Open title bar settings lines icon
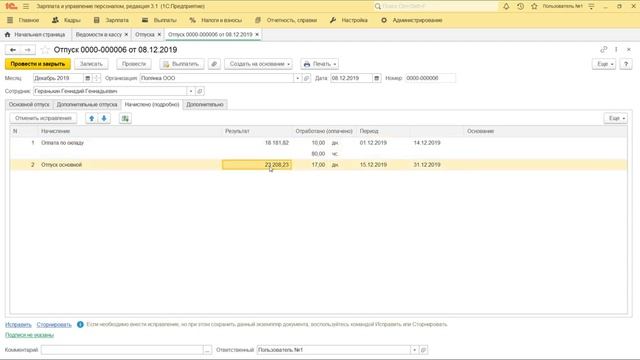The width and height of the screenshot is (640, 360). [x=591, y=6]
